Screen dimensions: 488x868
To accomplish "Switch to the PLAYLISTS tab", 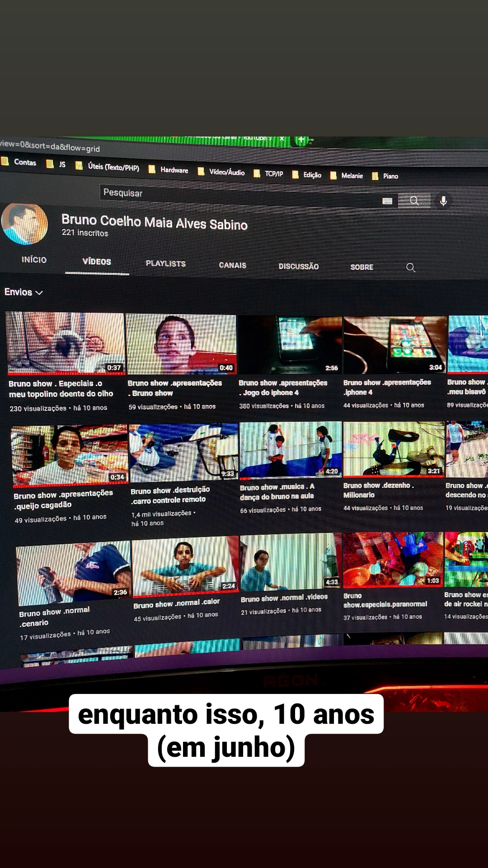I will [x=165, y=264].
